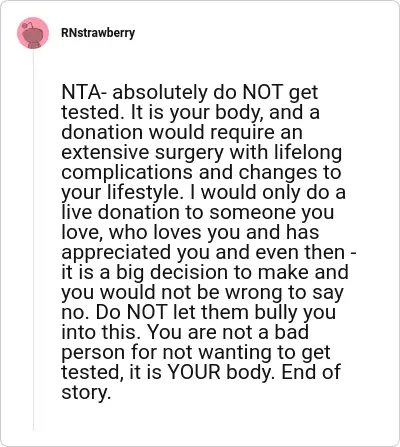Screen dimensions: 400x447
Task: Click the line "tested. It is your body, and a"
Action: pos(190,112)
